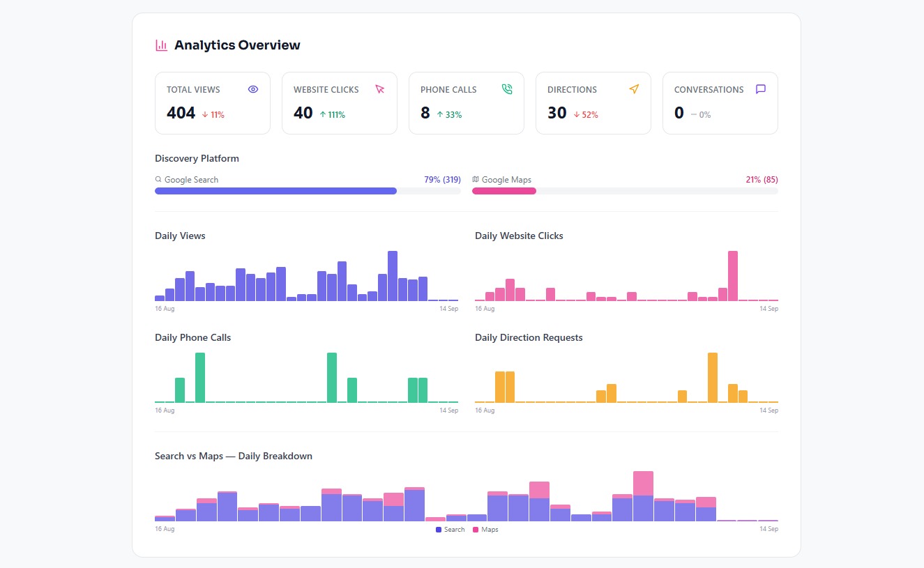Click the Google Maps platform label
Screen dimensions: 924x568
[x=506, y=180]
